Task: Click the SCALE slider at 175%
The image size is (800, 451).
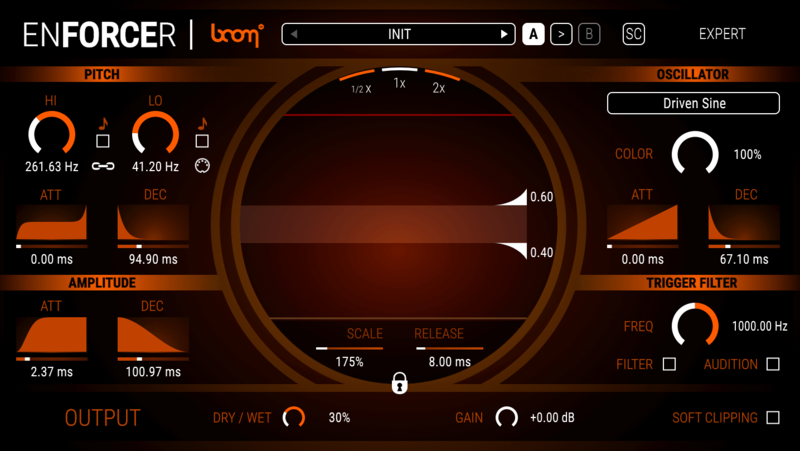Action: point(349,348)
